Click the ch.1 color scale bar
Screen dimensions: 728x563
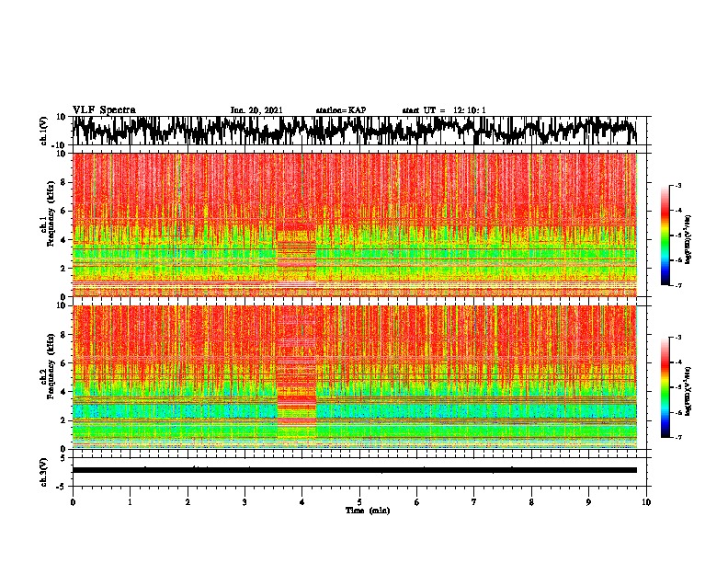(665, 236)
